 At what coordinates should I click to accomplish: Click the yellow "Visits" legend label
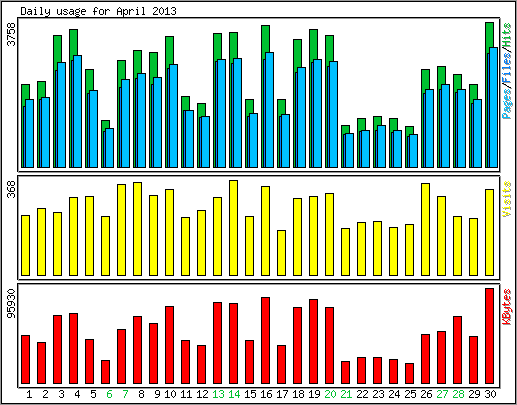(x=507, y=199)
